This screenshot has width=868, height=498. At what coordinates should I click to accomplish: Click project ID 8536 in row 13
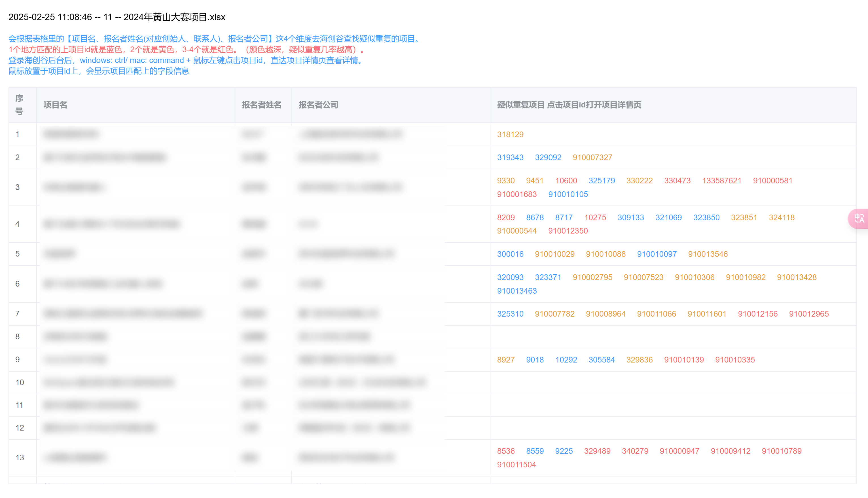click(x=505, y=451)
